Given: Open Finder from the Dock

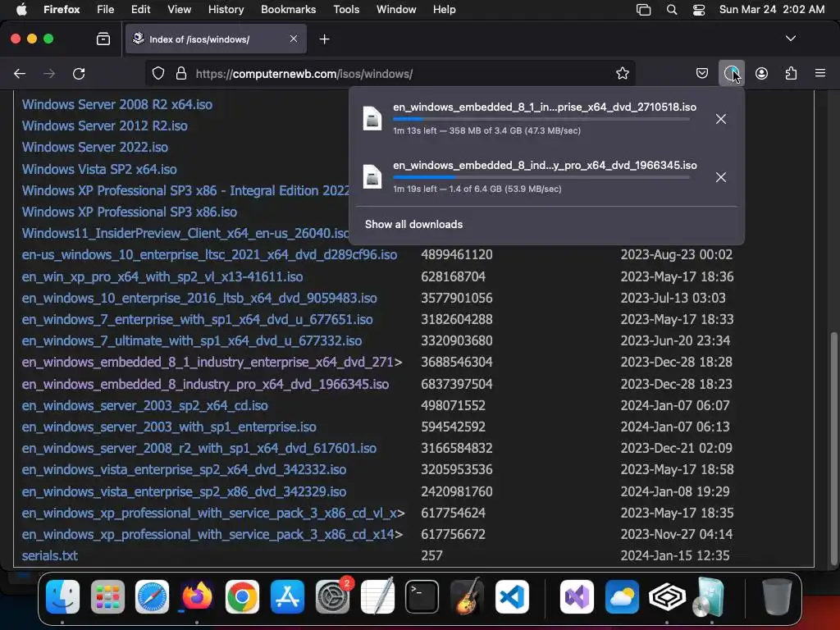Looking at the screenshot, I should 62,596.
